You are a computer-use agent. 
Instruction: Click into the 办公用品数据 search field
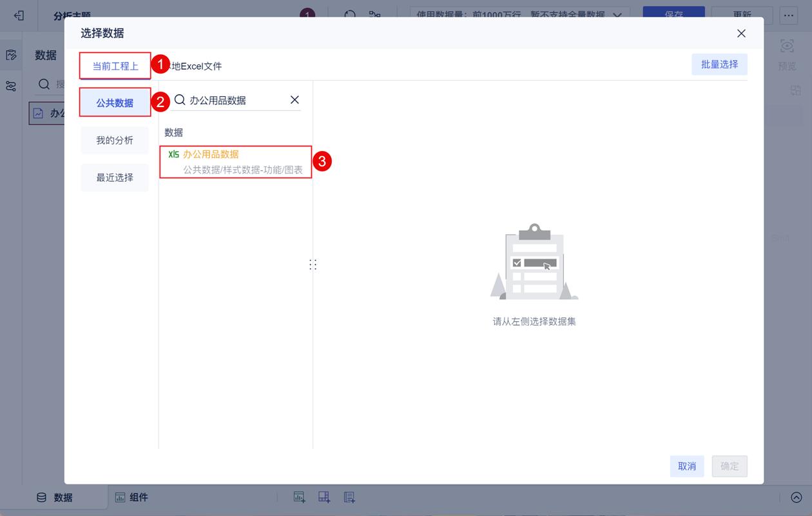click(x=235, y=100)
